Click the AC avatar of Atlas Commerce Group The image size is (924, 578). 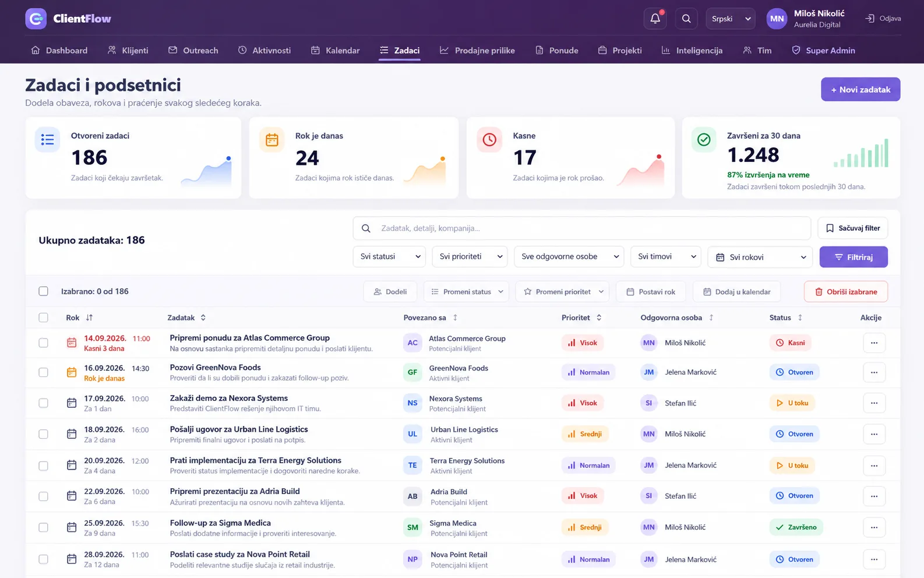[x=412, y=343]
